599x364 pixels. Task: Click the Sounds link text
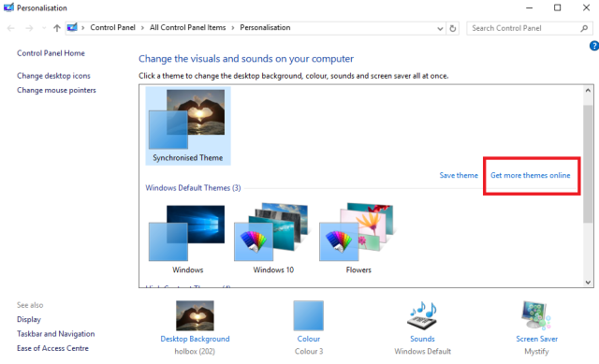pyautogui.click(x=422, y=339)
